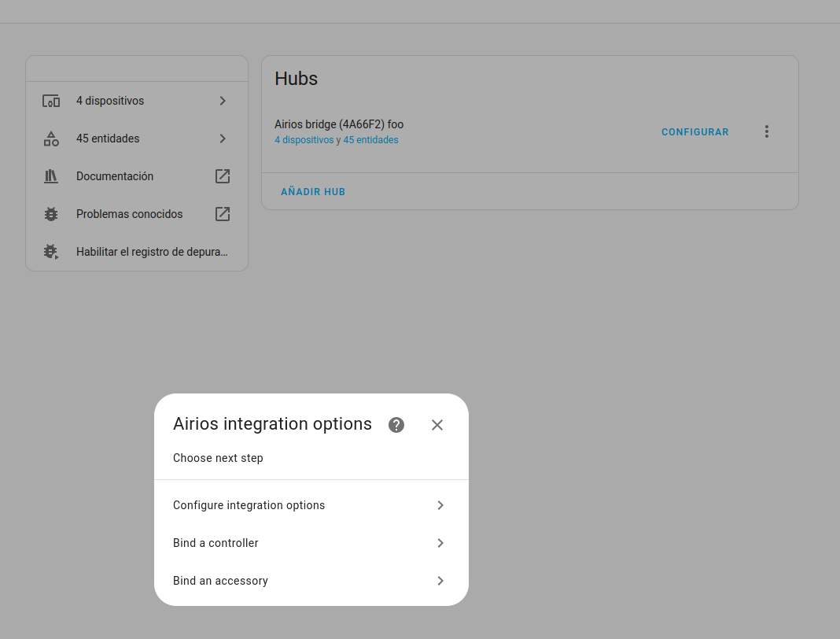Click the bug icon beside Problemas conocidos
840x639 pixels.
point(51,214)
